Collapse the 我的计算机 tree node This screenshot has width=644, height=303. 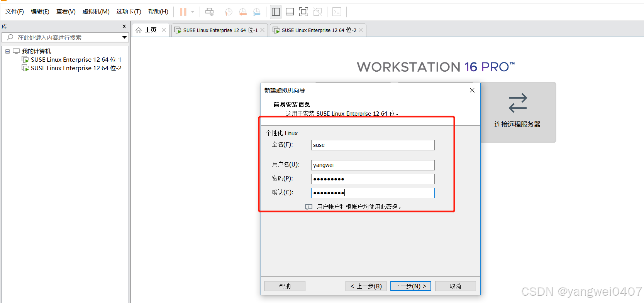pyautogui.click(x=7, y=51)
